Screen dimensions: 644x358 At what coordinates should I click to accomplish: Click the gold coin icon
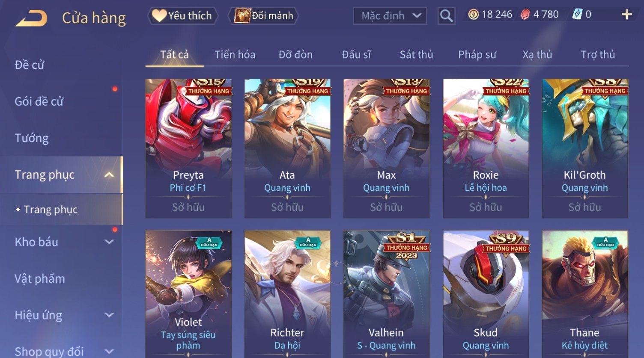(473, 15)
